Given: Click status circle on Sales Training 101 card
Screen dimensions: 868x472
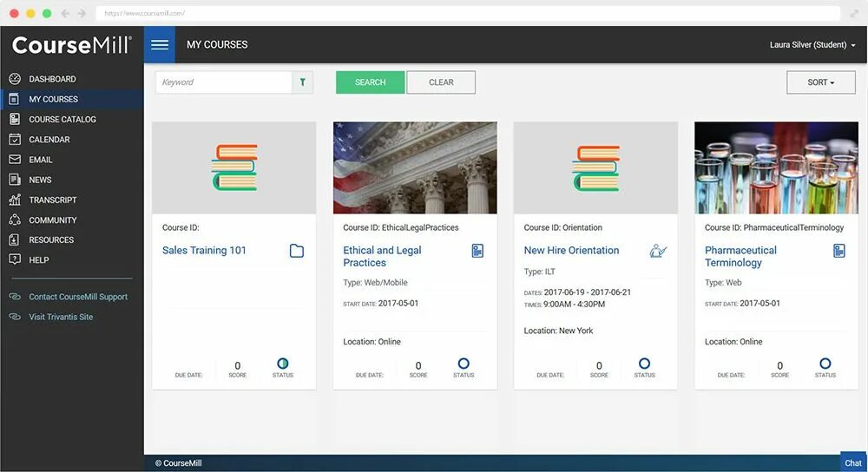Looking at the screenshot, I should 283,364.
